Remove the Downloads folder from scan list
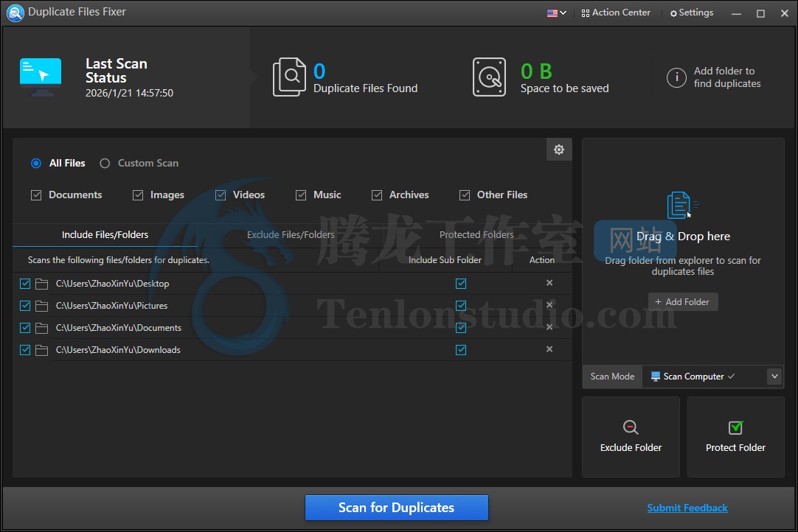This screenshot has width=798, height=532. point(549,349)
